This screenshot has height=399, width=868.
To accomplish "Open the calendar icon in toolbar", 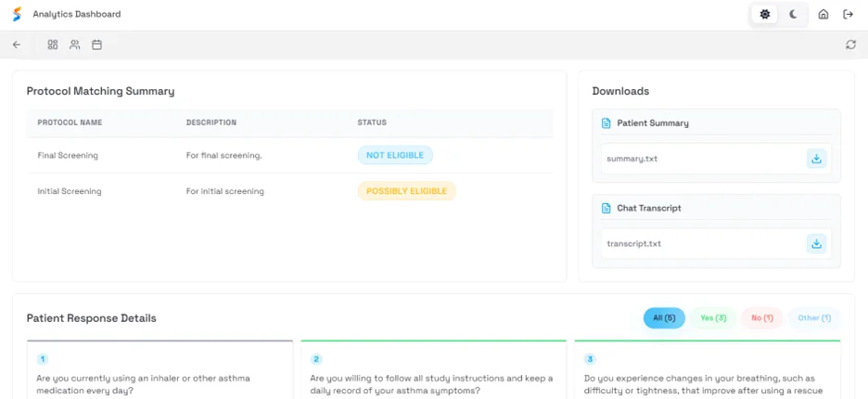I will click(96, 45).
